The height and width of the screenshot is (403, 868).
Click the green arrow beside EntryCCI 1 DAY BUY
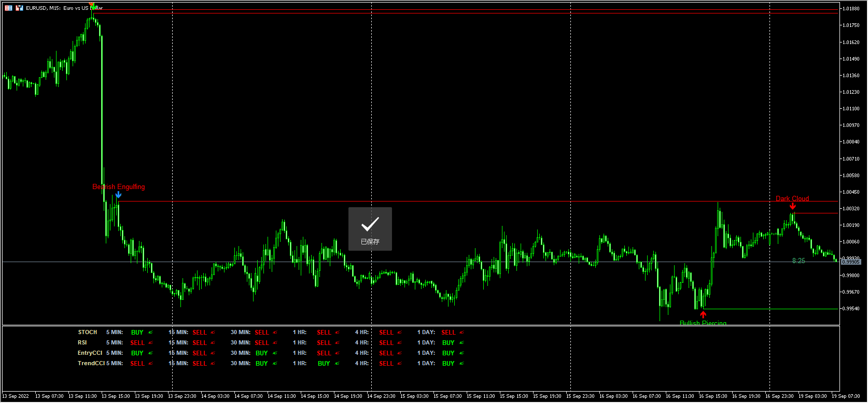coord(461,353)
